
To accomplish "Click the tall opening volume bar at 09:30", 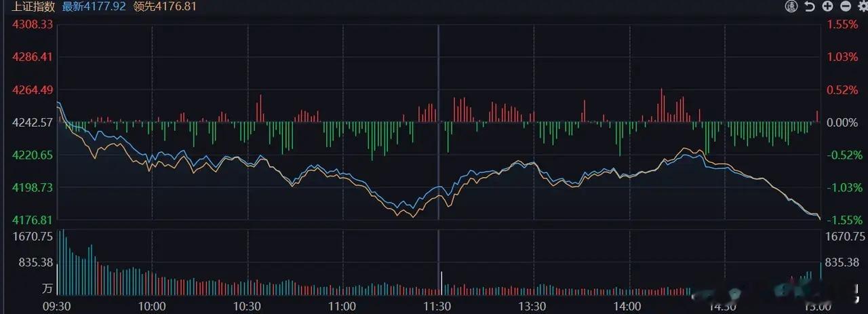I will 61,262.
